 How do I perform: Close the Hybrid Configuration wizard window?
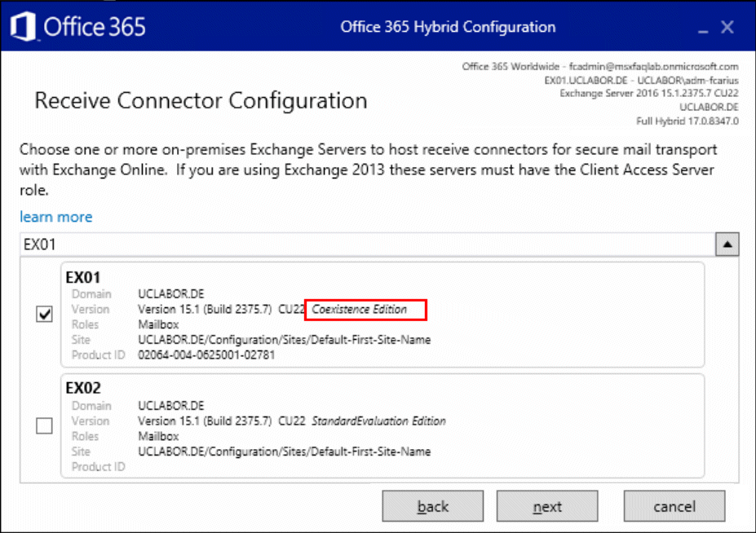(x=727, y=27)
